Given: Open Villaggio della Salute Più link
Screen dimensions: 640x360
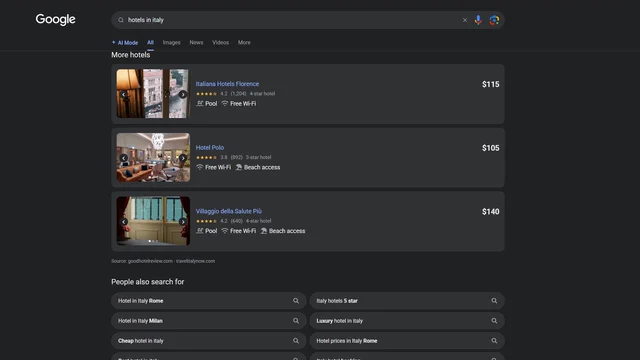Looking at the screenshot, I should [229, 211].
